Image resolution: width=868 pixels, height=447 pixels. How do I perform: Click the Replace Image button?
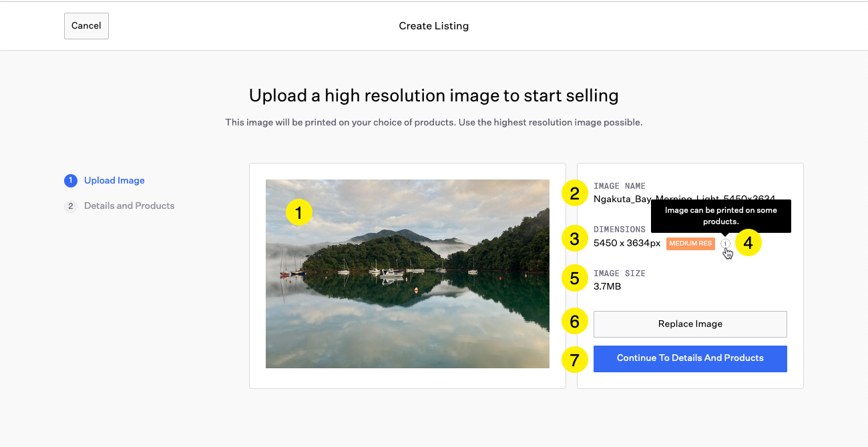point(690,324)
